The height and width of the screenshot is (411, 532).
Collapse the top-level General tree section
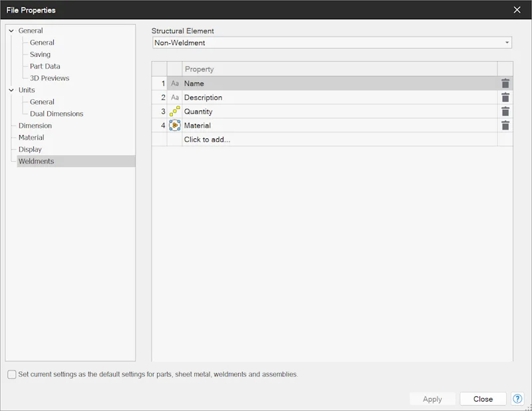pos(11,31)
